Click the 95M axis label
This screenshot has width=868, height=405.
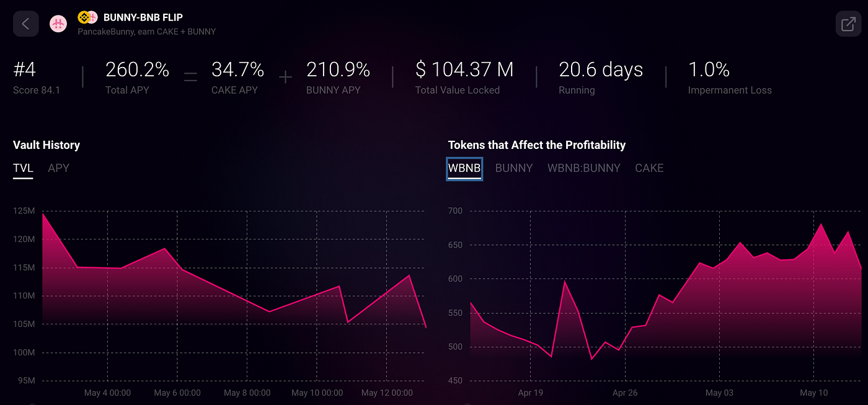(25, 380)
